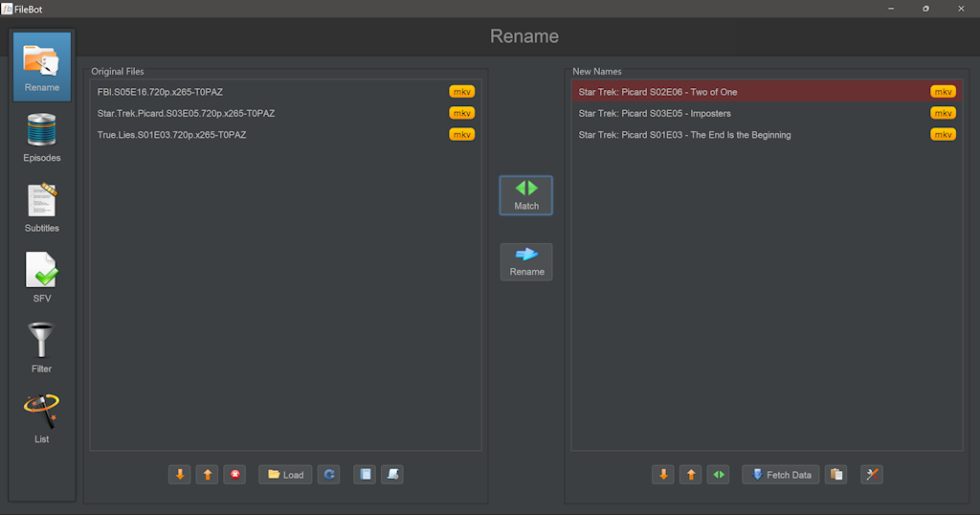The width and height of the screenshot is (980, 515).
Task: Click mkv badge on True.Lies row
Action: pos(462,134)
